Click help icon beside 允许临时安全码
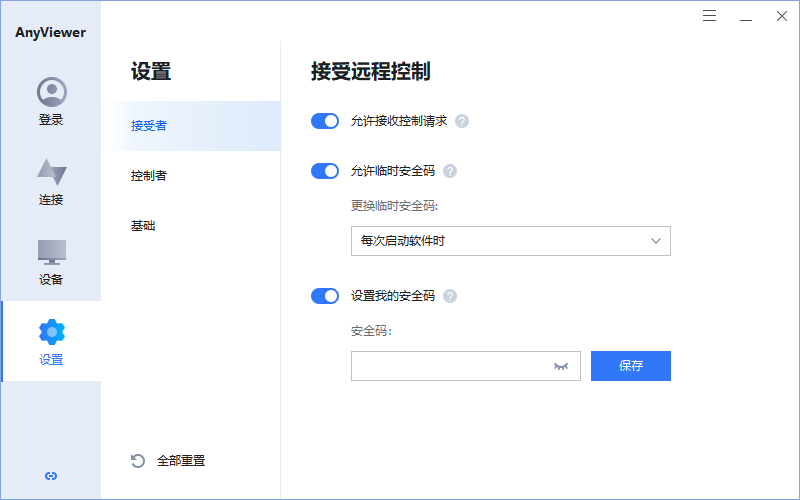This screenshot has width=800, height=500. [450, 171]
